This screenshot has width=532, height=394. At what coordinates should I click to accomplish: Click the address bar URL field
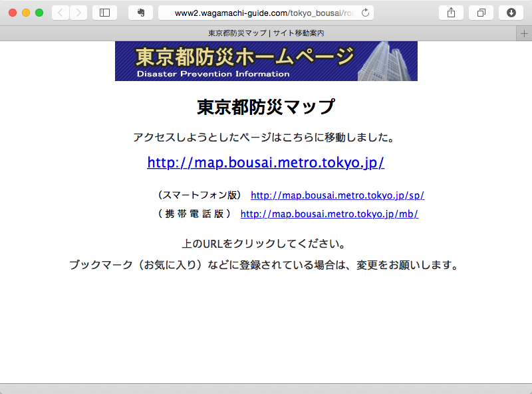click(x=265, y=13)
